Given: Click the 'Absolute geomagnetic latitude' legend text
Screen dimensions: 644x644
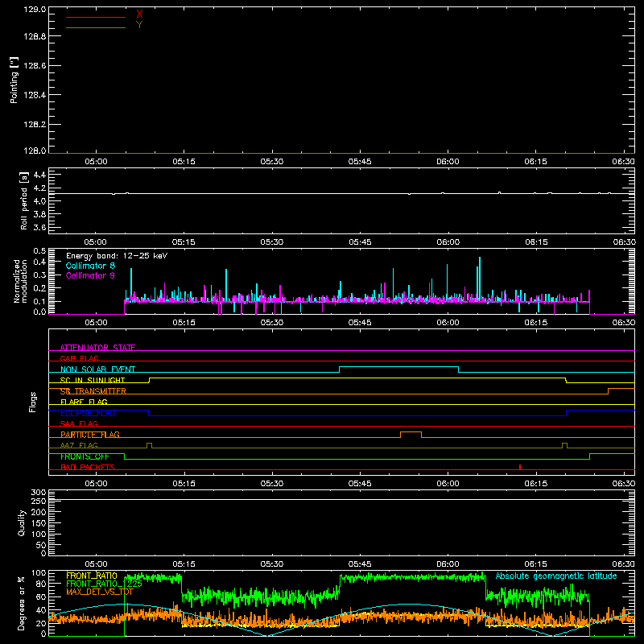Looking at the screenshot, I should pos(556,576).
